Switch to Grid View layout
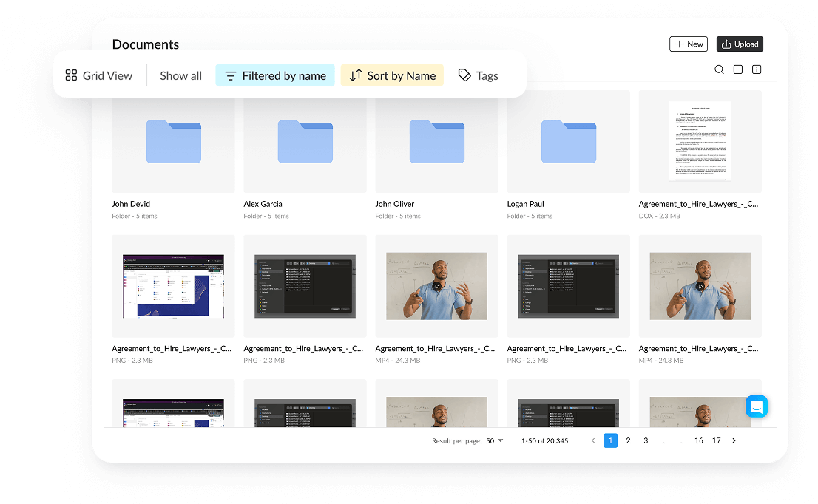Viewport: 818px width, 504px height. click(99, 75)
